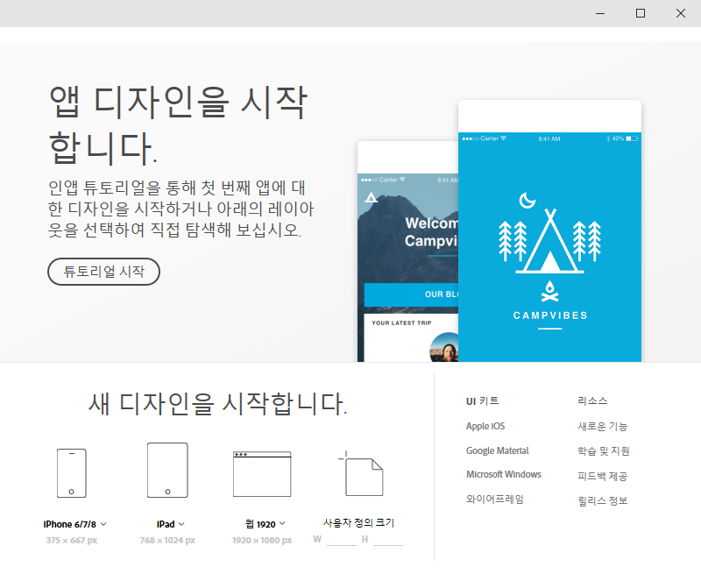Screen dimensions: 701x588
Task: Open the 리소스 link
Action: pyautogui.click(x=591, y=400)
